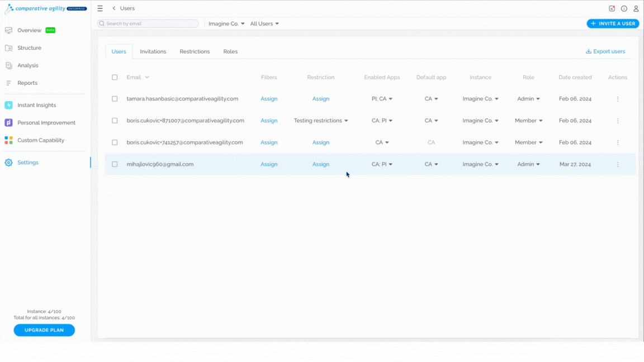Assign filters for boris.cukovic+871007
Image resolution: width=644 pixels, height=362 pixels.
point(269,121)
